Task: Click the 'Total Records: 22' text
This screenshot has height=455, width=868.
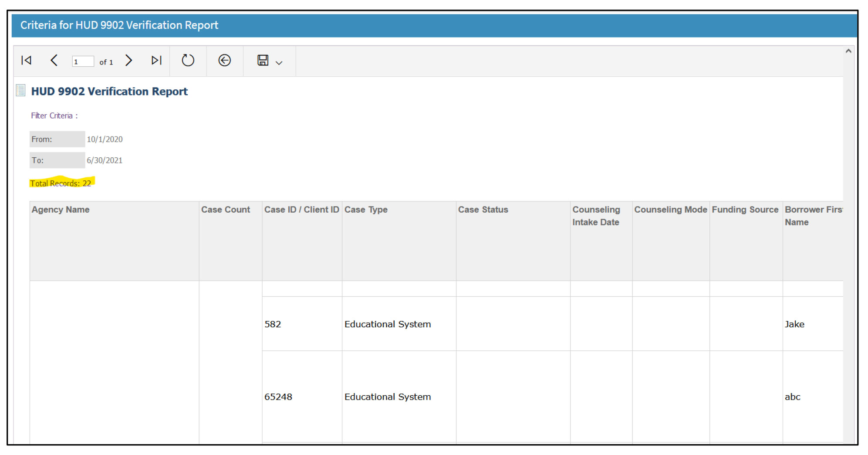Action: pos(61,183)
